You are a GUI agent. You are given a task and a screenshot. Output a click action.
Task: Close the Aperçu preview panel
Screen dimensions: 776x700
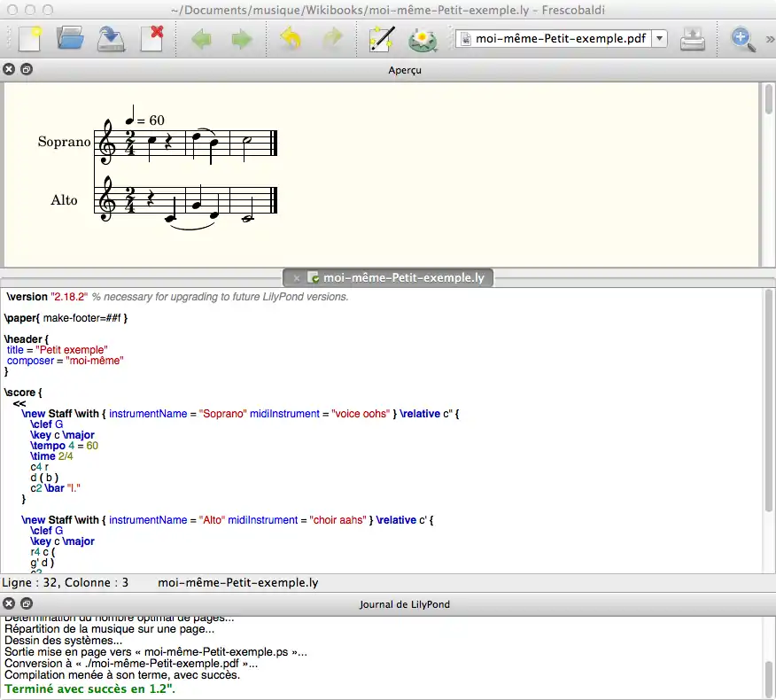pyautogui.click(x=10, y=70)
